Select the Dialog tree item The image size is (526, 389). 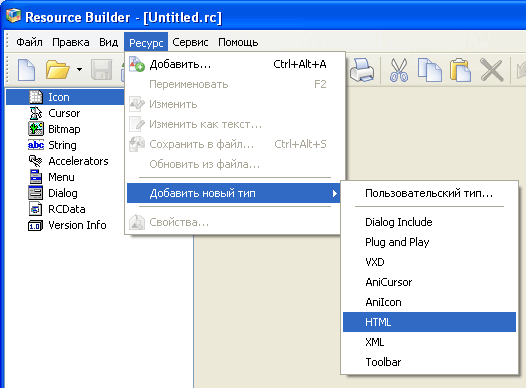click(x=63, y=193)
